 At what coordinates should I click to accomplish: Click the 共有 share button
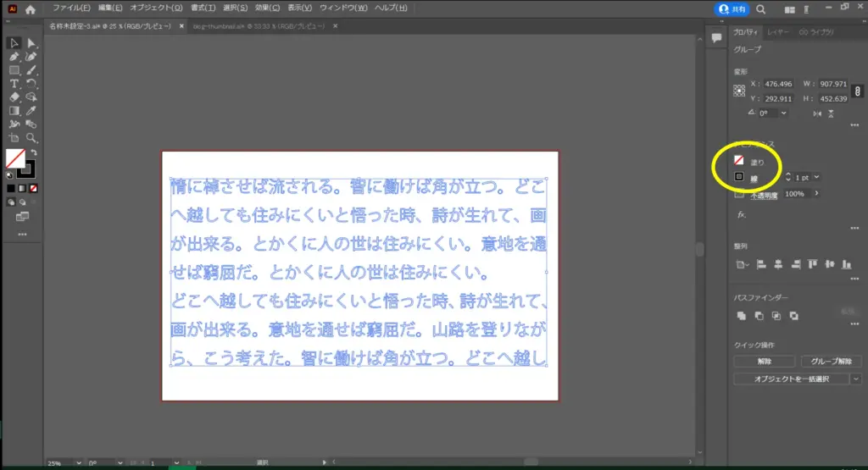(x=732, y=9)
